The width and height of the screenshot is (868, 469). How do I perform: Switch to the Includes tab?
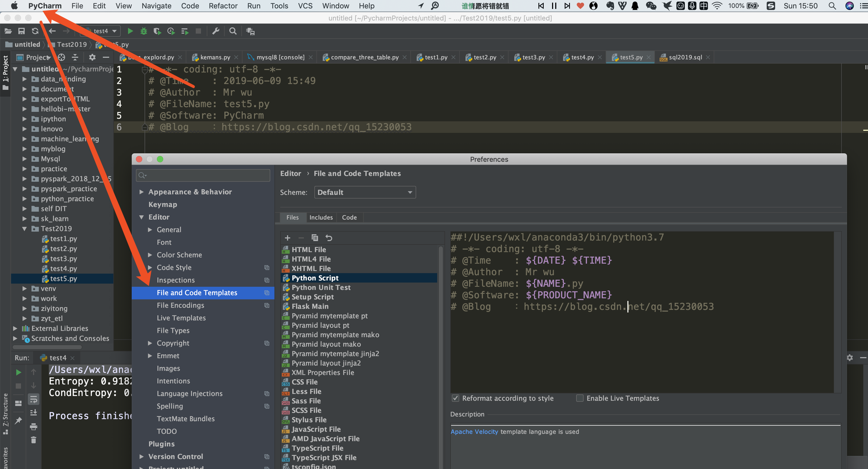click(321, 217)
